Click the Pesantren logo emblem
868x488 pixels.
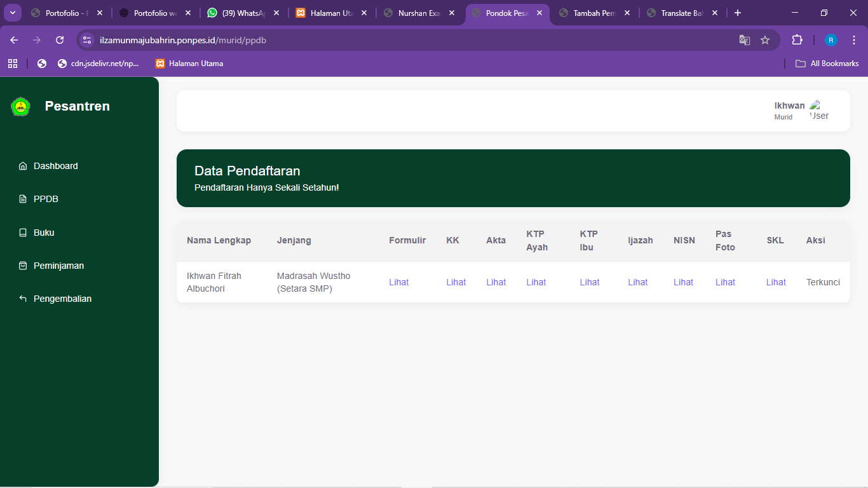[20, 107]
